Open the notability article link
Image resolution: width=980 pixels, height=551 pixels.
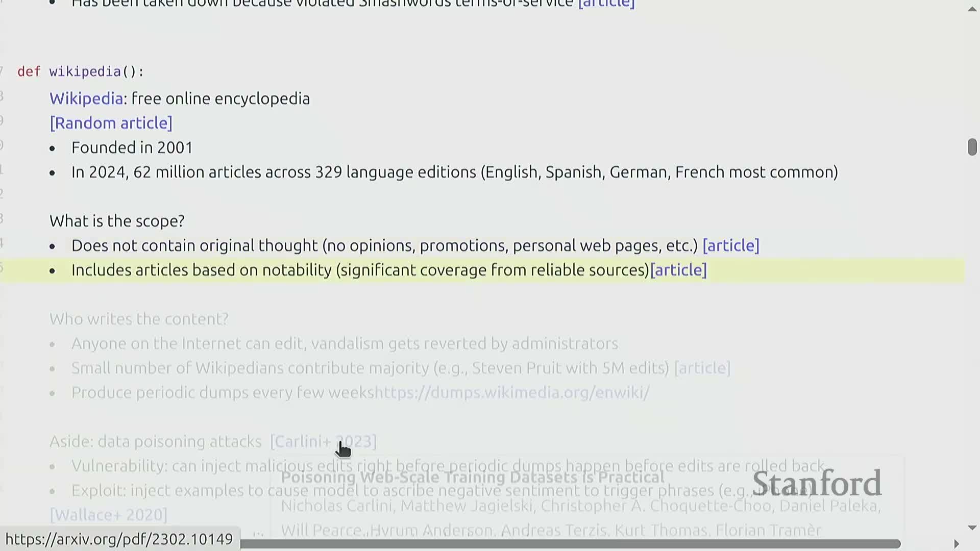[678, 270]
